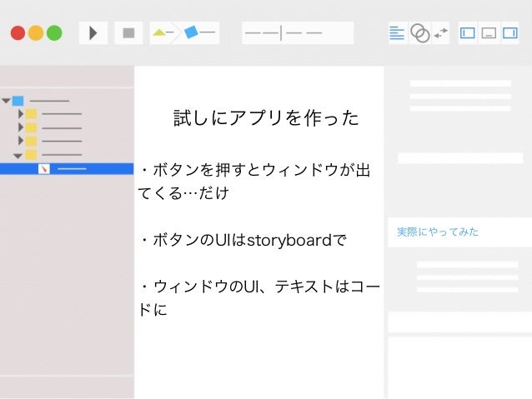The width and height of the screenshot is (532, 399).
Task: Select the yellow triangle scheme icon
Action: (x=158, y=32)
